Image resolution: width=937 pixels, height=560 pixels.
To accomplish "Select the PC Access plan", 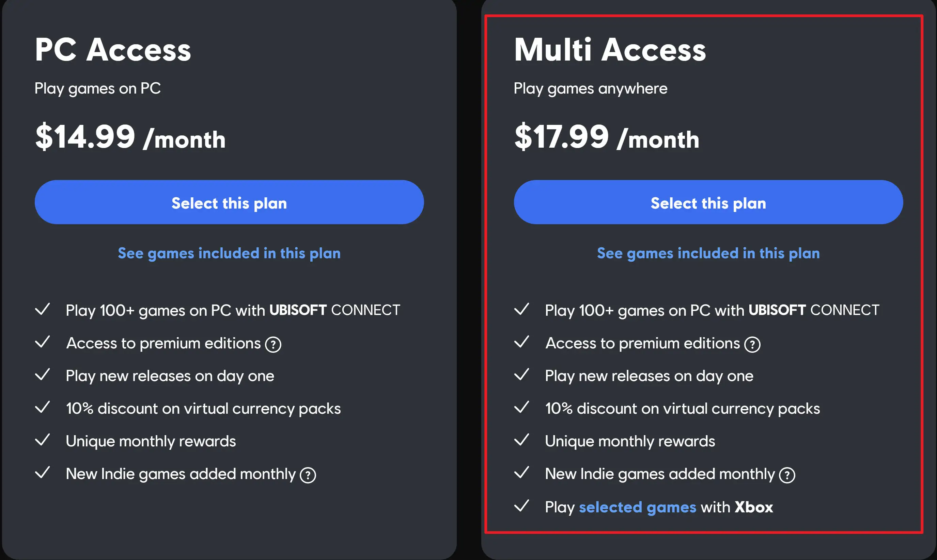I will [x=229, y=203].
